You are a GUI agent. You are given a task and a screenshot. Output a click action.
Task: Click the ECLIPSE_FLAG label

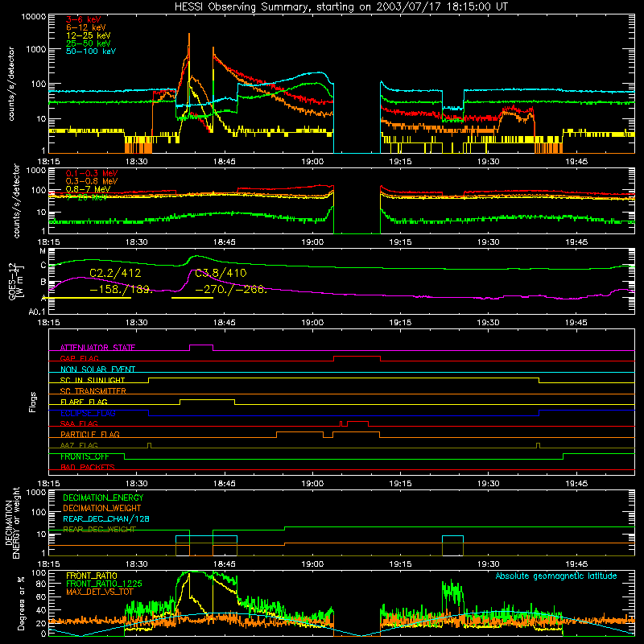coord(88,413)
